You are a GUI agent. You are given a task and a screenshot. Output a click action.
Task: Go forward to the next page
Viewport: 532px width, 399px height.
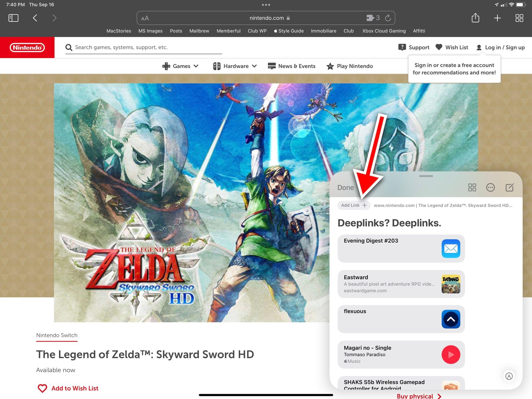54,18
